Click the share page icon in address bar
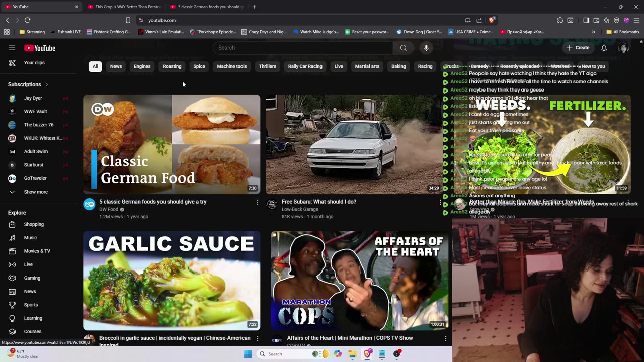 (x=479, y=20)
